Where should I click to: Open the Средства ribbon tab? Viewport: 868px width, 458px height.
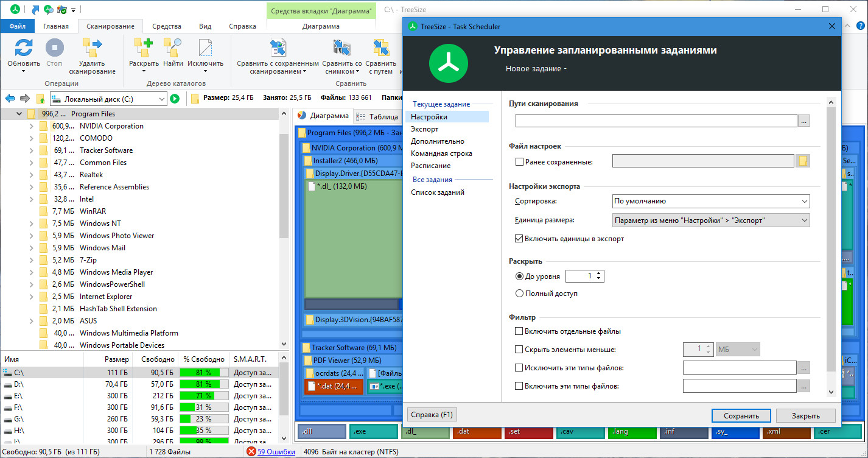point(166,26)
